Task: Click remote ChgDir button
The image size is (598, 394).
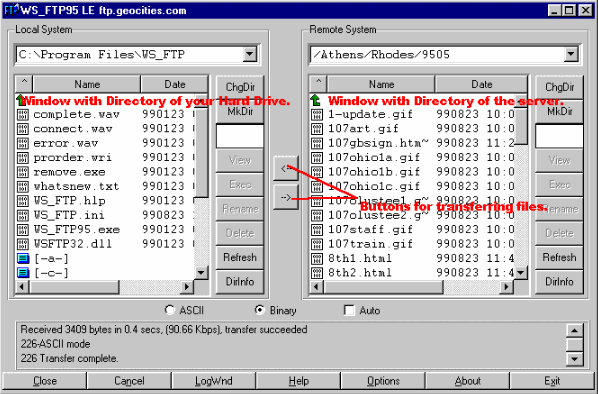Action: tap(559, 87)
